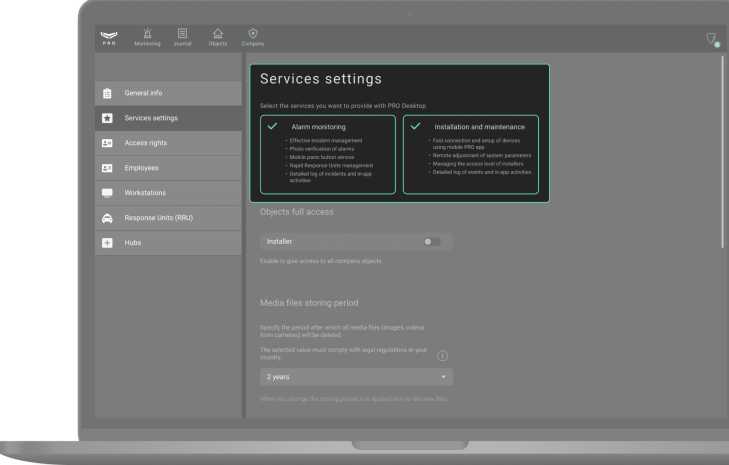Click the media storage info icon
The width and height of the screenshot is (729, 465).
coord(442,355)
